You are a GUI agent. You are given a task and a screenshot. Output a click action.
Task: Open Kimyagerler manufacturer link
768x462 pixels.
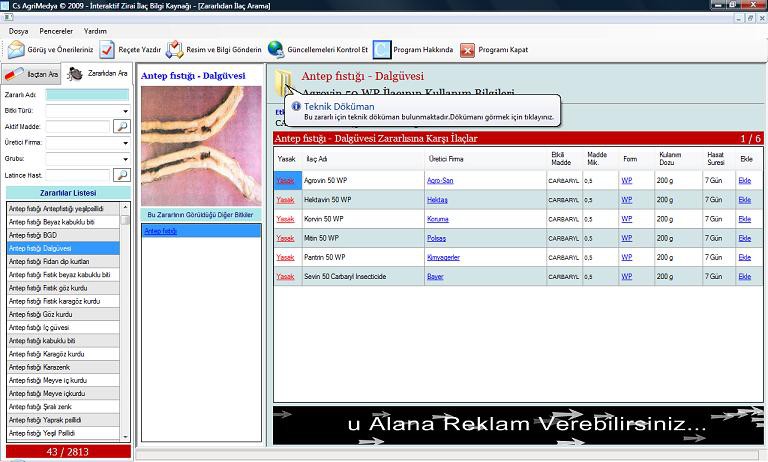(x=443, y=257)
